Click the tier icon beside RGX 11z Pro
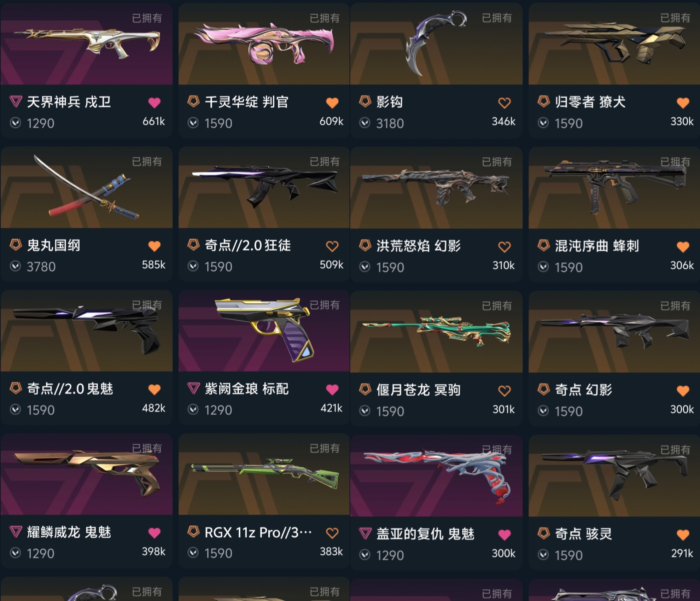 193,531
